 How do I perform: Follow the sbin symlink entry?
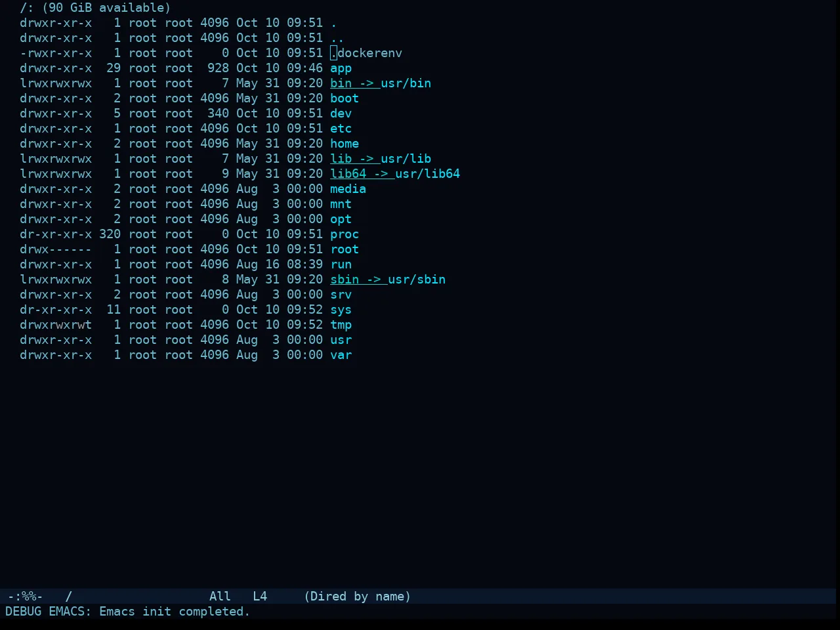tap(388, 280)
